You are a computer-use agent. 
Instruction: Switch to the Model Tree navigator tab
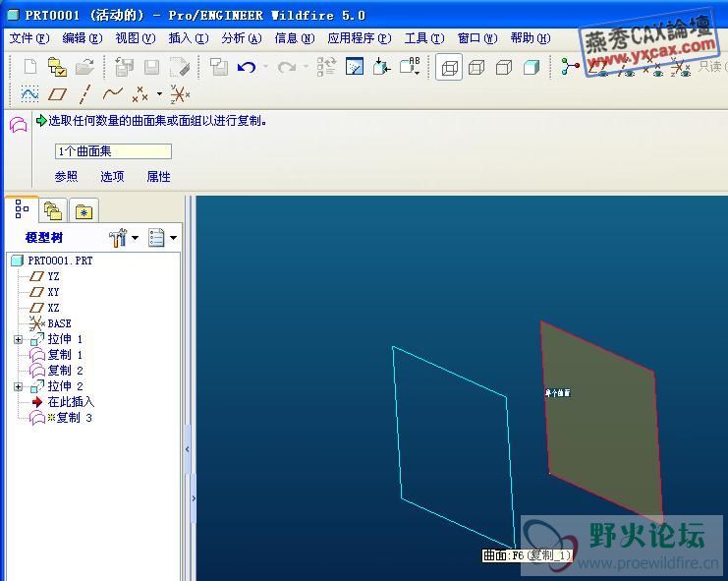22,209
